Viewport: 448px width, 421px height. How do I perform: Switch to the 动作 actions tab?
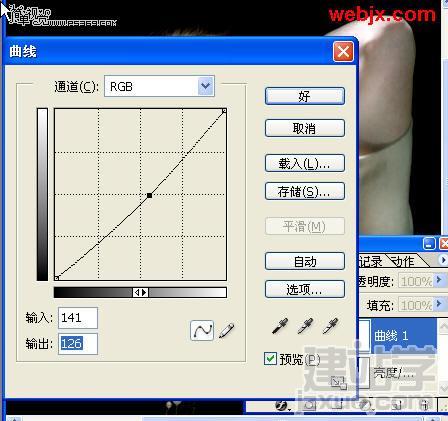(x=403, y=261)
